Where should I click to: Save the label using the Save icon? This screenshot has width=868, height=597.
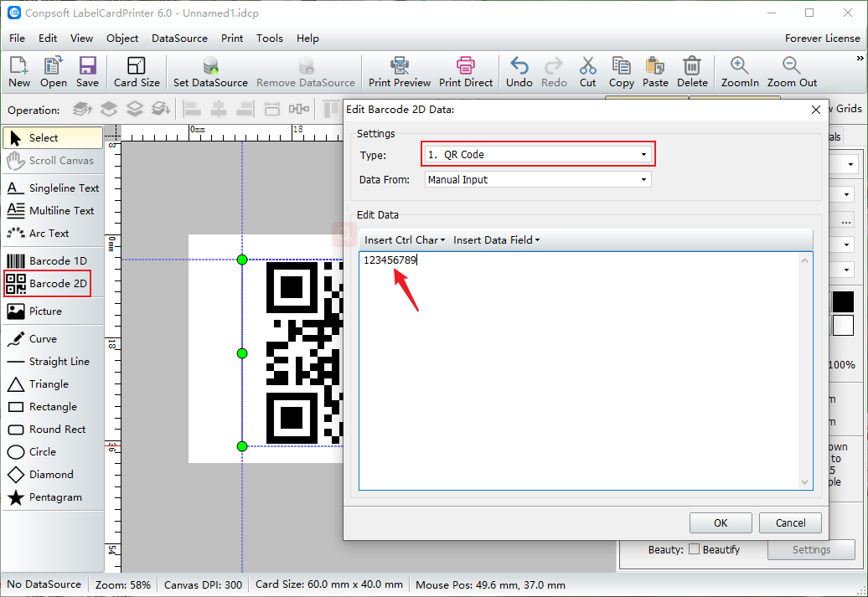[x=87, y=72]
